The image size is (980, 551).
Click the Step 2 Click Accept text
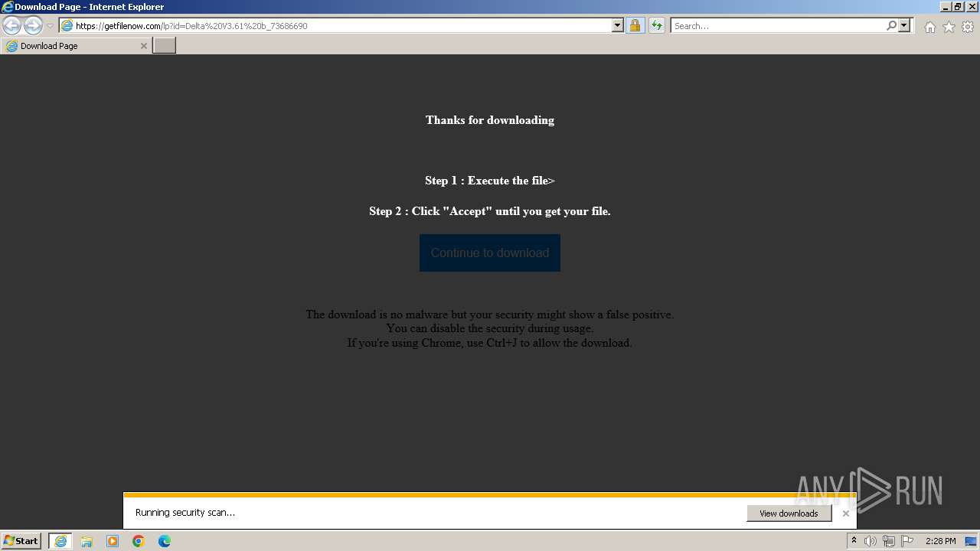(490, 211)
